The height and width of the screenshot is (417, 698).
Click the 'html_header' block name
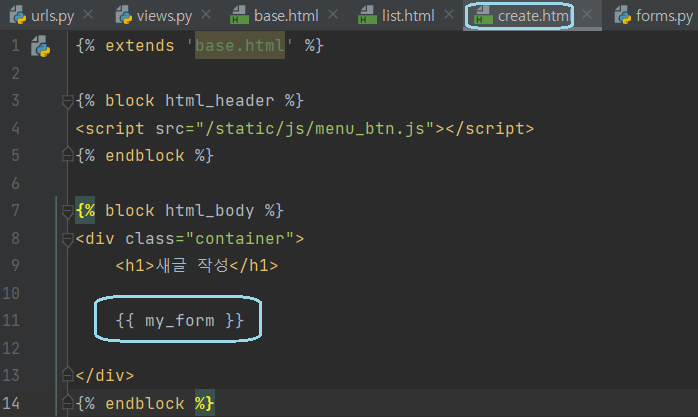pos(220,101)
